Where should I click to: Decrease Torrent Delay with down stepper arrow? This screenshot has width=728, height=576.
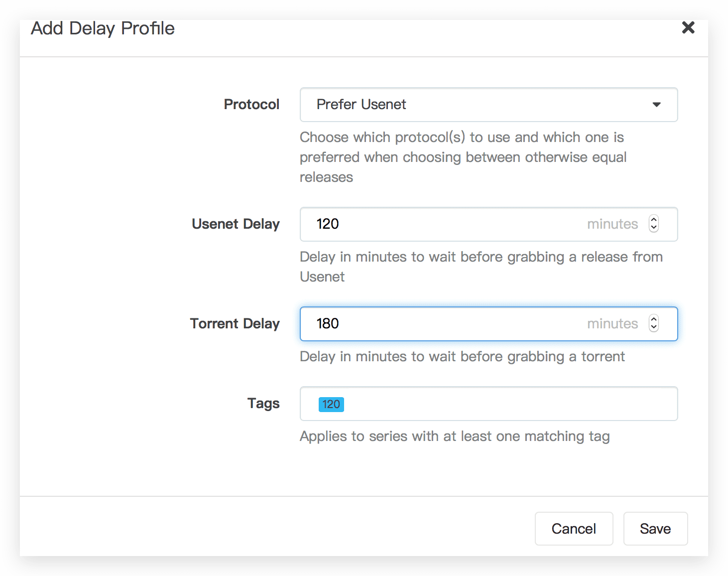click(x=654, y=328)
